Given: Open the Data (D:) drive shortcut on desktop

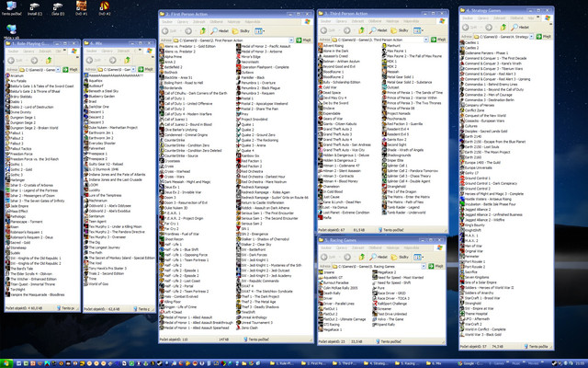Looking at the screenshot, I should [58, 6].
